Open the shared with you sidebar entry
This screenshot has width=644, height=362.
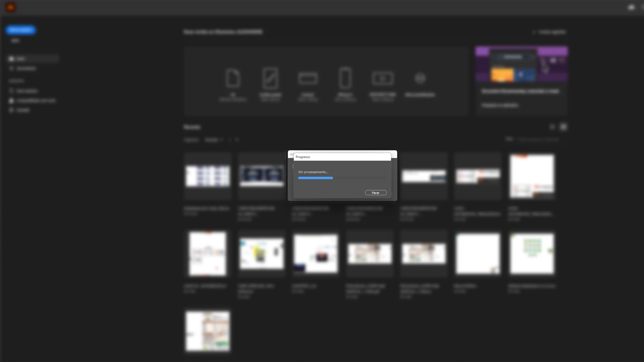pyautogui.click(x=35, y=101)
